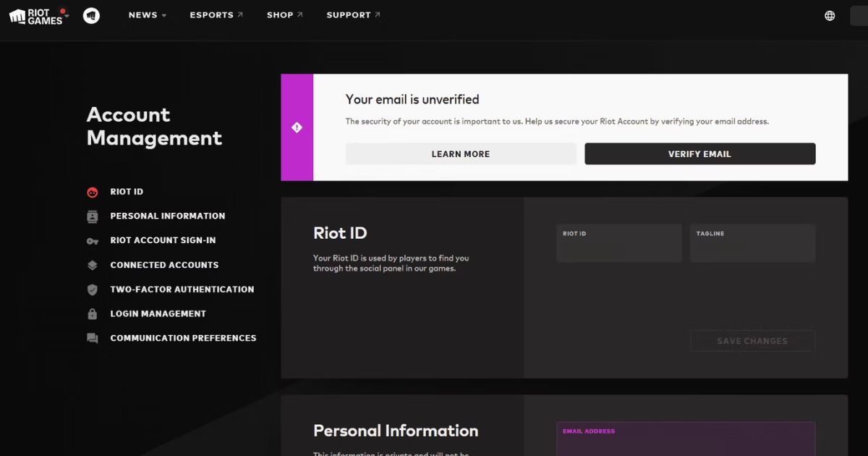The height and width of the screenshot is (456, 868).
Task: Open the Support link
Action: point(353,15)
